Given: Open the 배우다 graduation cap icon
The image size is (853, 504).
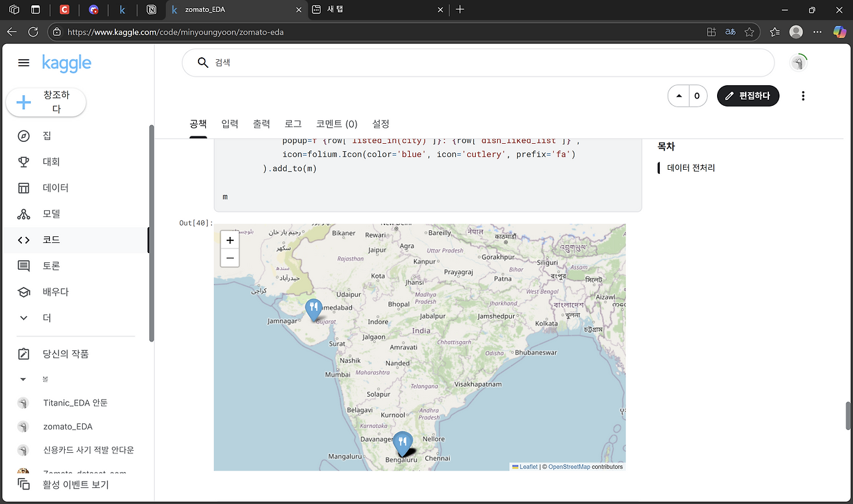Looking at the screenshot, I should [24, 292].
